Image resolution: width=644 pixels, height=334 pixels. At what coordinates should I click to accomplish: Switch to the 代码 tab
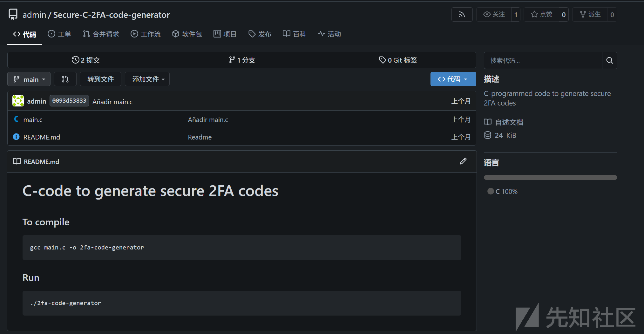tap(24, 34)
